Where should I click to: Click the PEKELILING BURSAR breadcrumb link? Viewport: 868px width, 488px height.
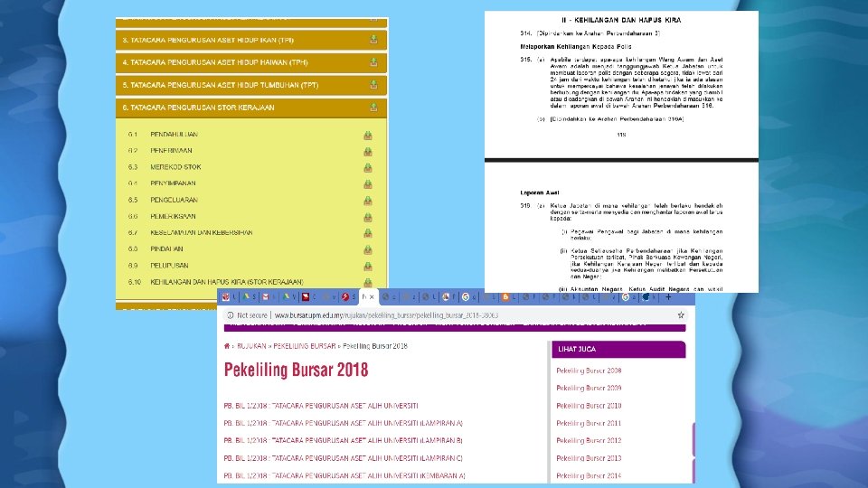click(x=305, y=346)
